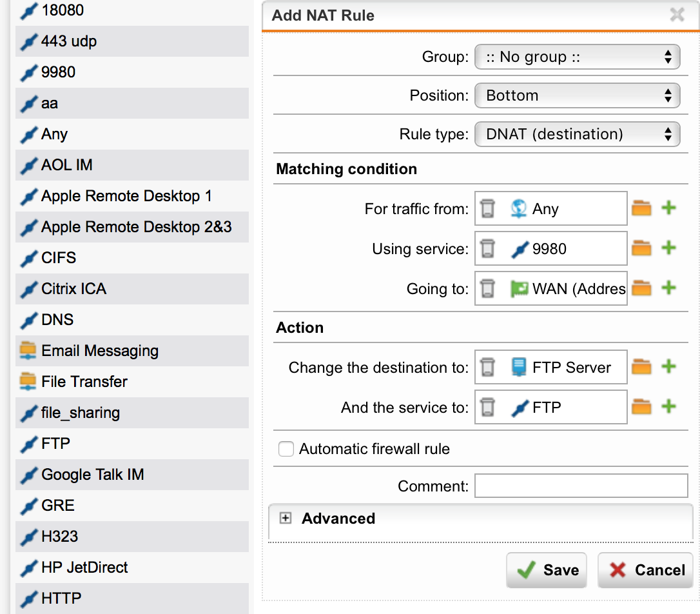Enable Automatic firewall rule checkbox
Viewport: 700px width, 614px height.
(286, 449)
